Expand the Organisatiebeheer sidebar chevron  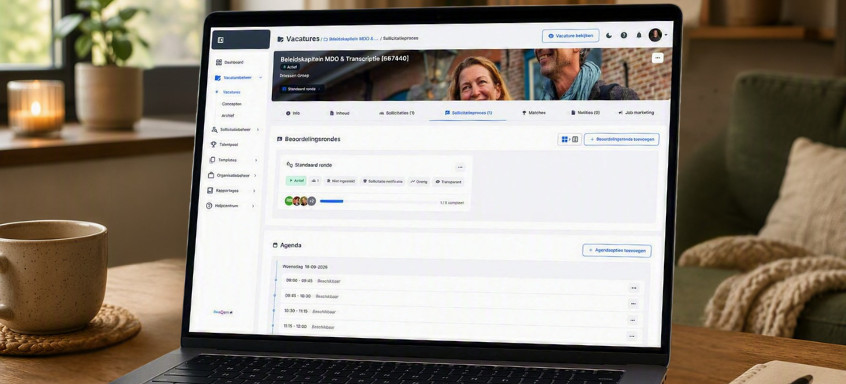(x=255, y=175)
